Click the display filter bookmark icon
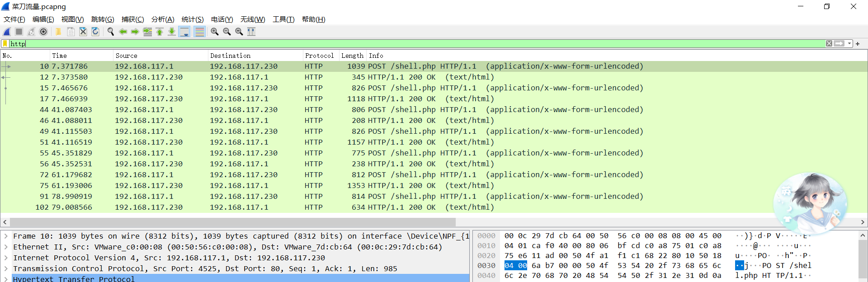Viewport: 868px width, 282px height. (5, 44)
